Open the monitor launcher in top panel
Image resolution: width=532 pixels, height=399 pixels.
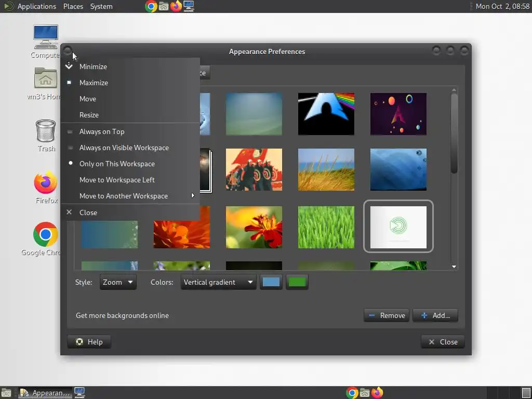(189, 6)
